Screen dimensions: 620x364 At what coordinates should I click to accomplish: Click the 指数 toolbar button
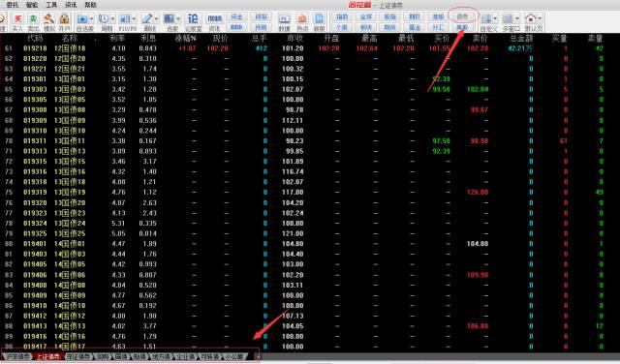click(342, 16)
